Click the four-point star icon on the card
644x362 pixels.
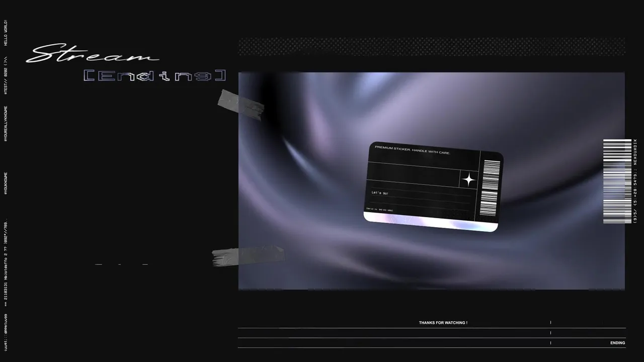tap(468, 179)
